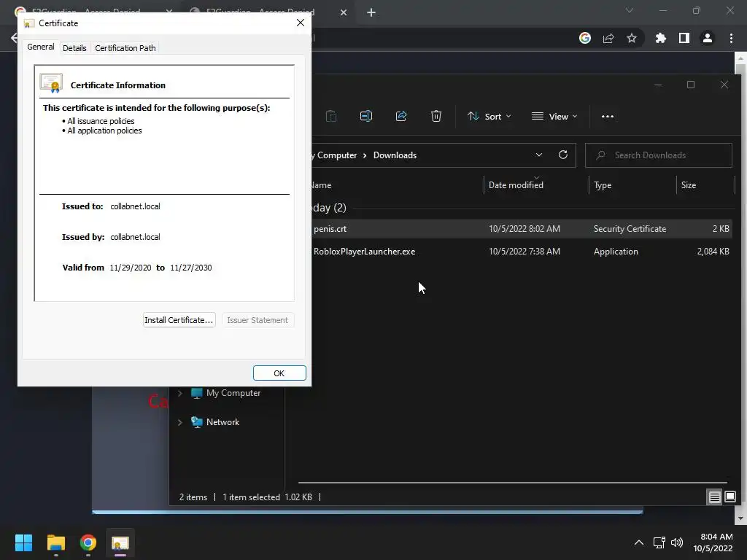Open the Sort dropdown in Explorer
The width and height of the screenshot is (747, 560).
click(x=489, y=116)
